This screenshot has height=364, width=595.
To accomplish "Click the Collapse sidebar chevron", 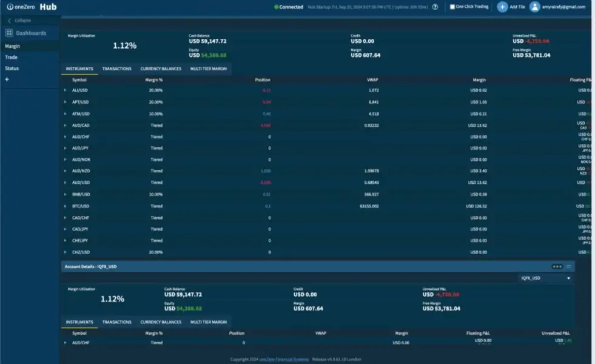I will tap(9, 21).
